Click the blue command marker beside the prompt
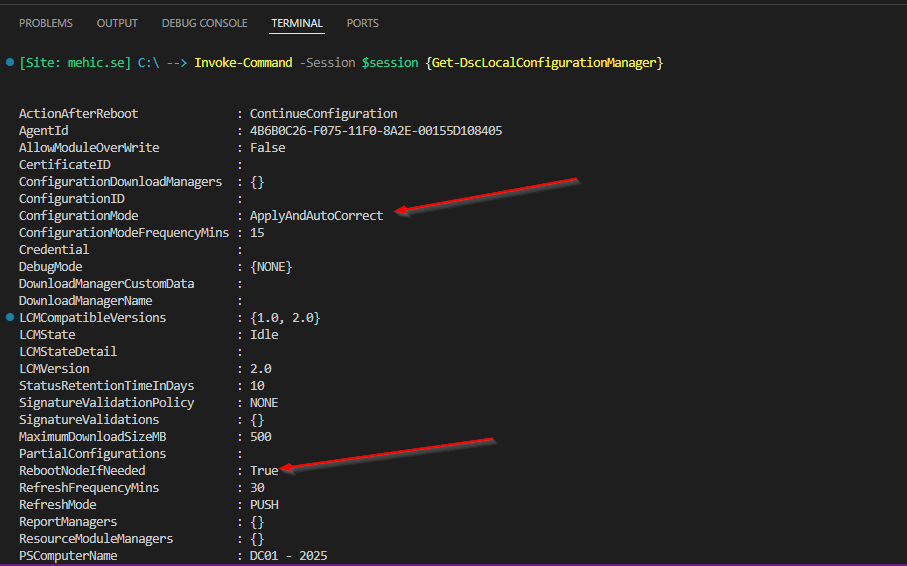The width and height of the screenshot is (907, 566). coord(9,63)
